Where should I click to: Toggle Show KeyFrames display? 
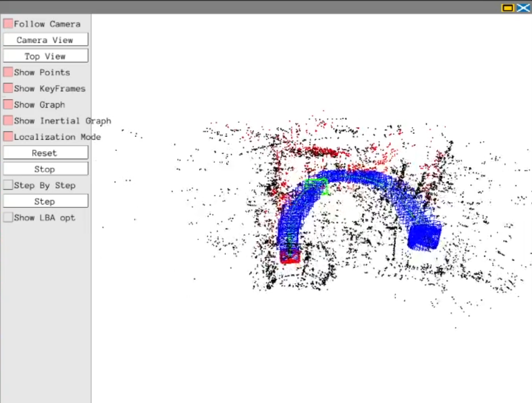(7, 88)
